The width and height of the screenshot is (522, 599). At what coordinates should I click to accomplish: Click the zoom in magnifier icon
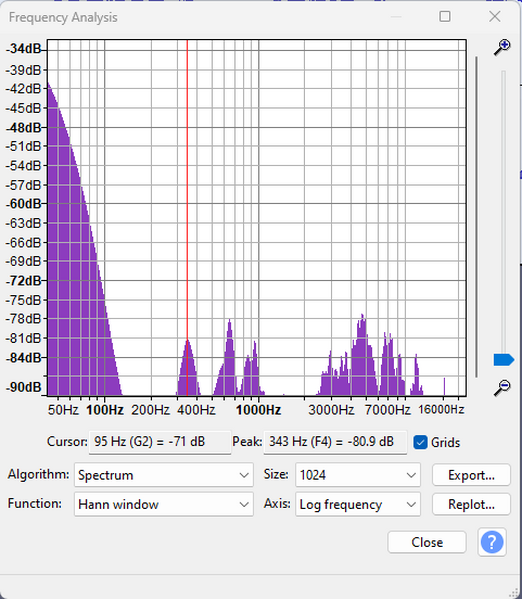tap(502, 47)
